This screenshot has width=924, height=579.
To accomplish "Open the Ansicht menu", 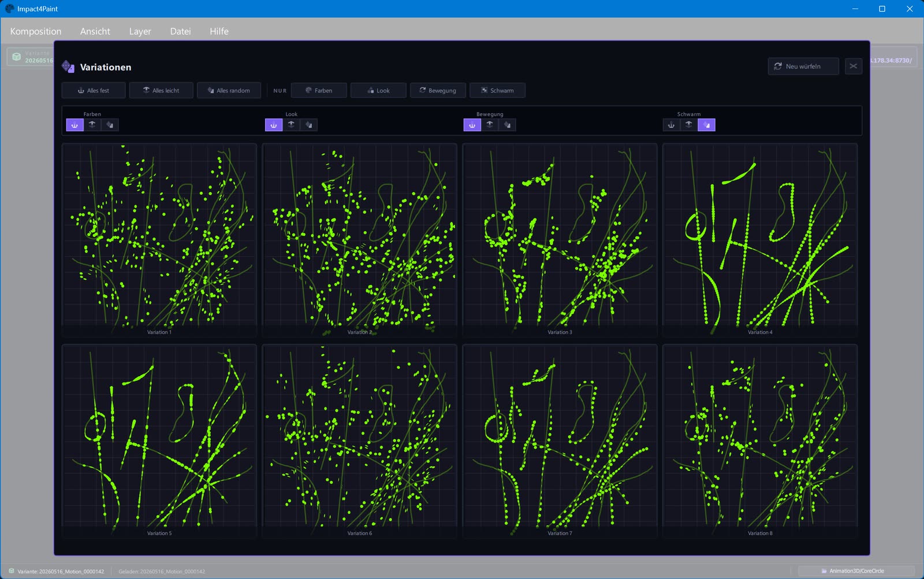I will [x=95, y=31].
